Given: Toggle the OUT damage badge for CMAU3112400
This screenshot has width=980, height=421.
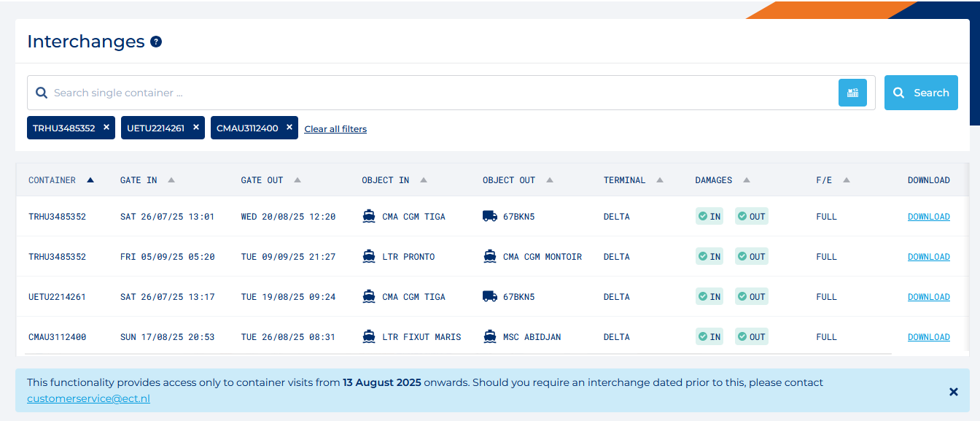Looking at the screenshot, I should [x=752, y=337].
